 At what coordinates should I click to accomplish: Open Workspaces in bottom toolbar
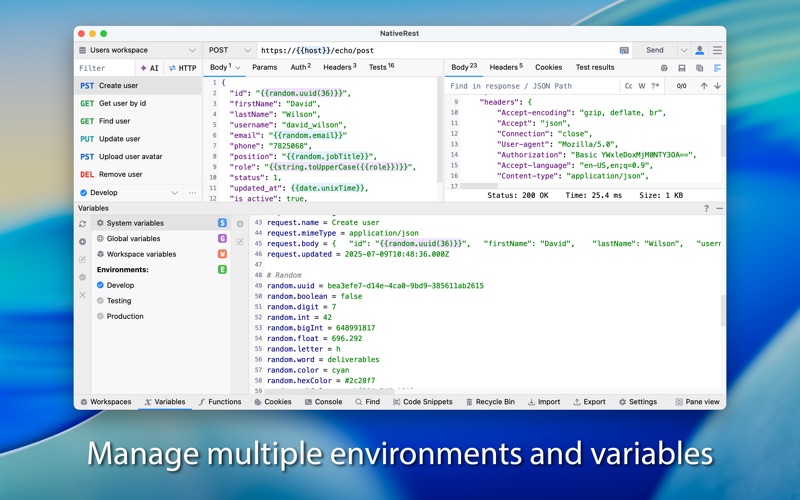click(106, 402)
